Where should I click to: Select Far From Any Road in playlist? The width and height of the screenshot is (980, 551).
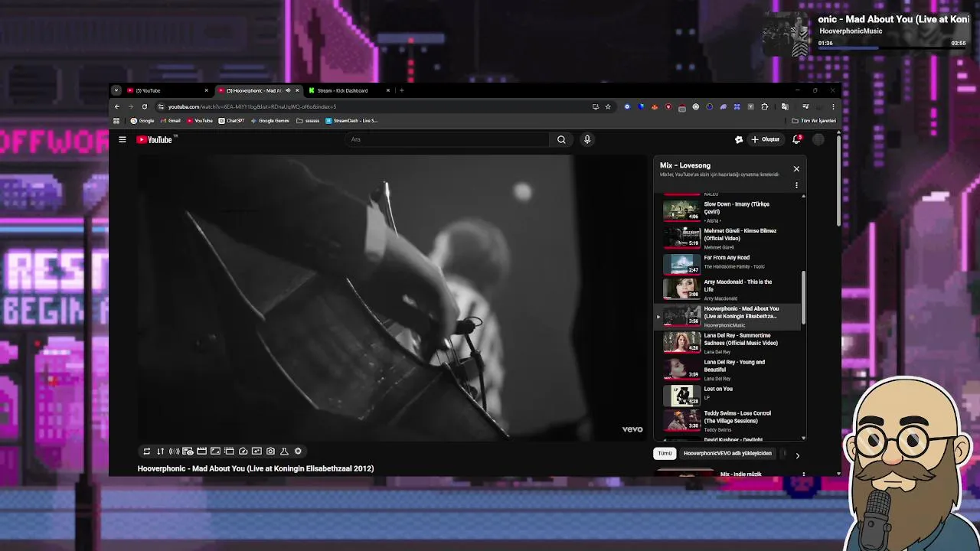click(x=727, y=264)
